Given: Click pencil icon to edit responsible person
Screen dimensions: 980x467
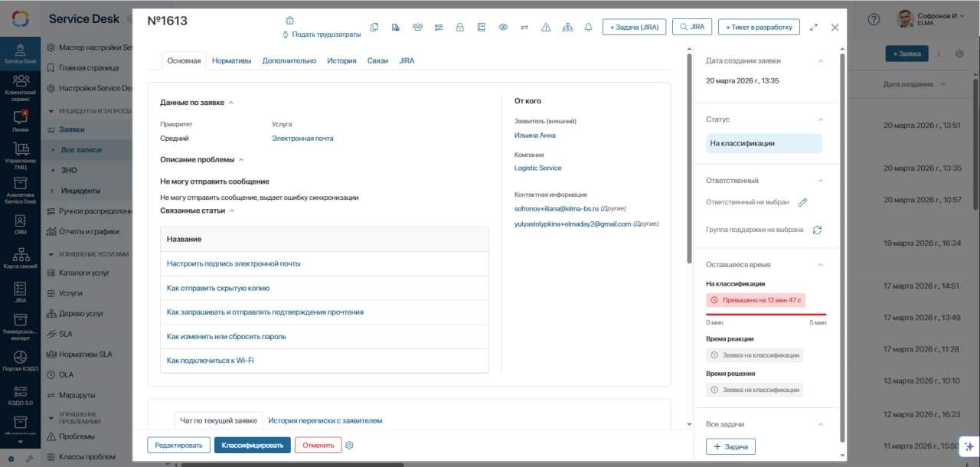Looking at the screenshot, I should tap(802, 203).
